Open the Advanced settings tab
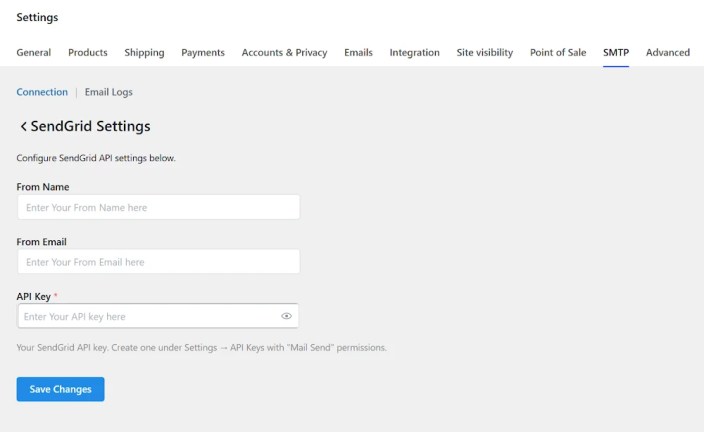 click(x=668, y=53)
